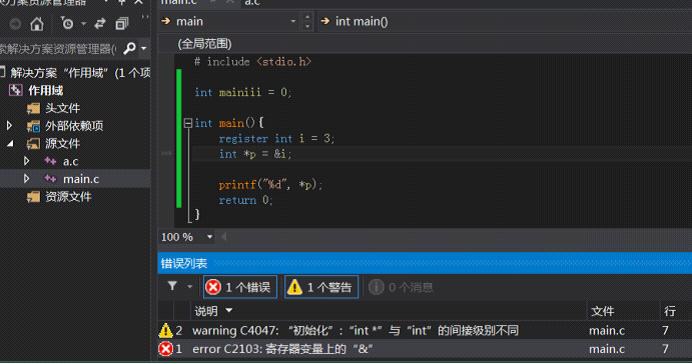
Task: Click the line 'int *p = &i;'
Action: [255, 154]
